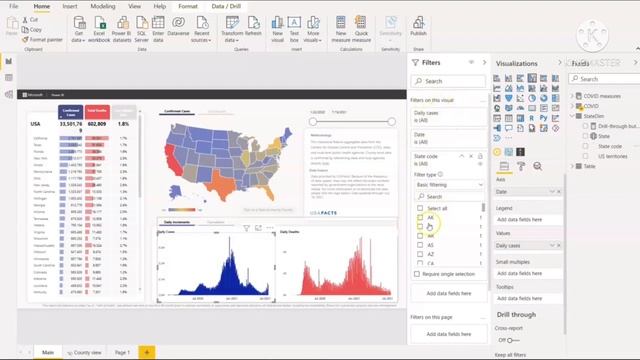Check the US territories field checkbox
The width and height of the screenshot is (640, 360).
(585, 156)
